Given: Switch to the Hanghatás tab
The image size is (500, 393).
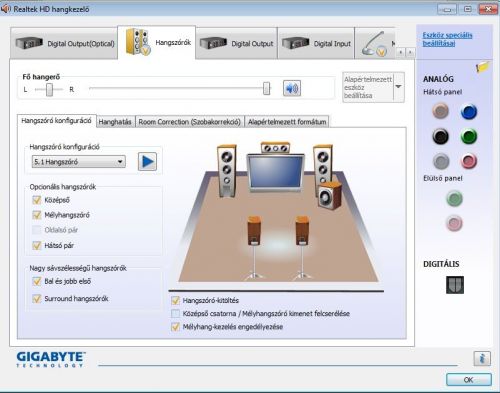Looking at the screenshot, I should point(115,122).
